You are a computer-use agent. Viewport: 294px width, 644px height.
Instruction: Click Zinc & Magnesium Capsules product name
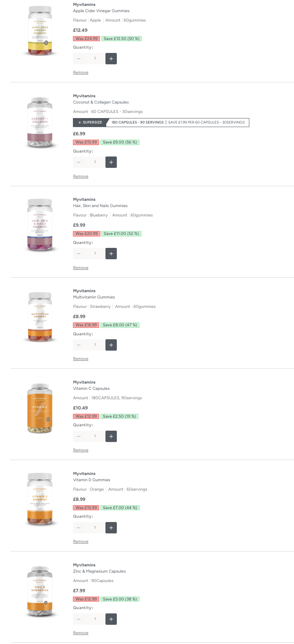pos(99,571)
